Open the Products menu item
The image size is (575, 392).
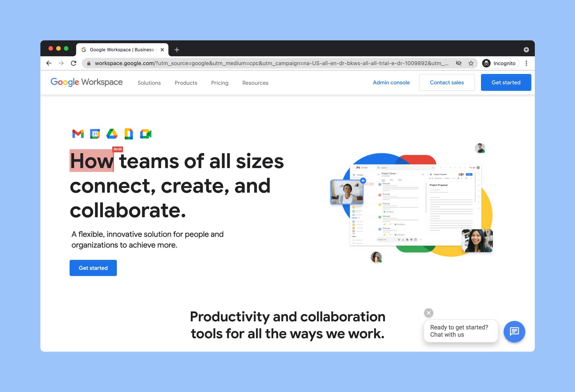[186, 83]
